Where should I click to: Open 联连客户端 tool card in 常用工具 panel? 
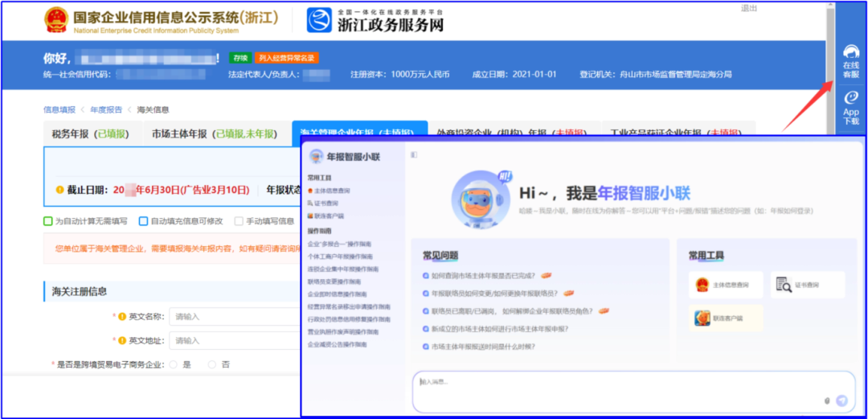click(x=726, y=318)
